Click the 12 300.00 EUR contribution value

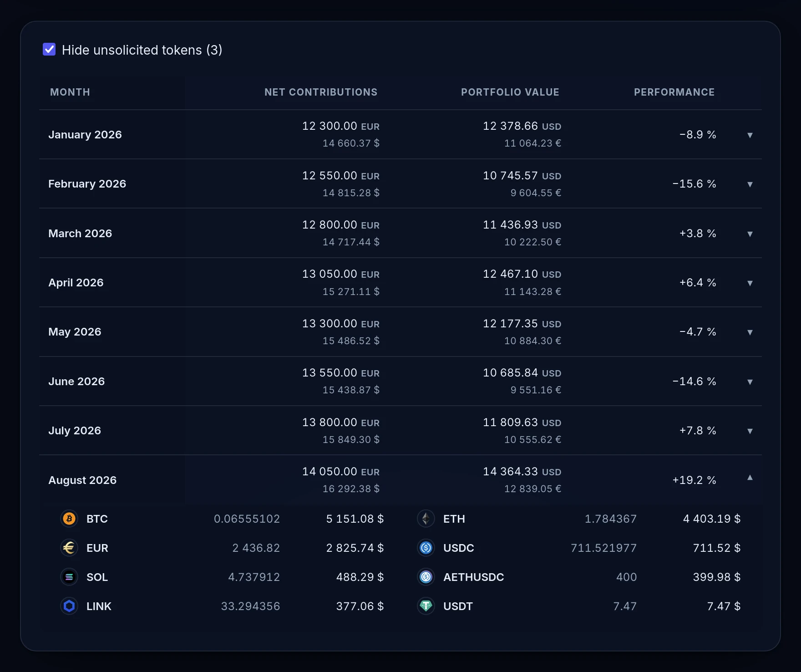click(x=341, y=126)
